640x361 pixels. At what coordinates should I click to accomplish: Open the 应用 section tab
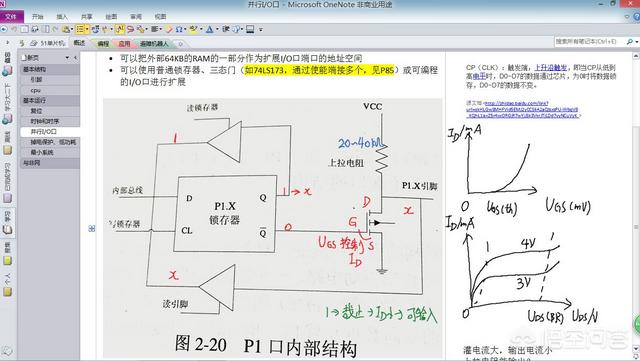coord(124,43)
